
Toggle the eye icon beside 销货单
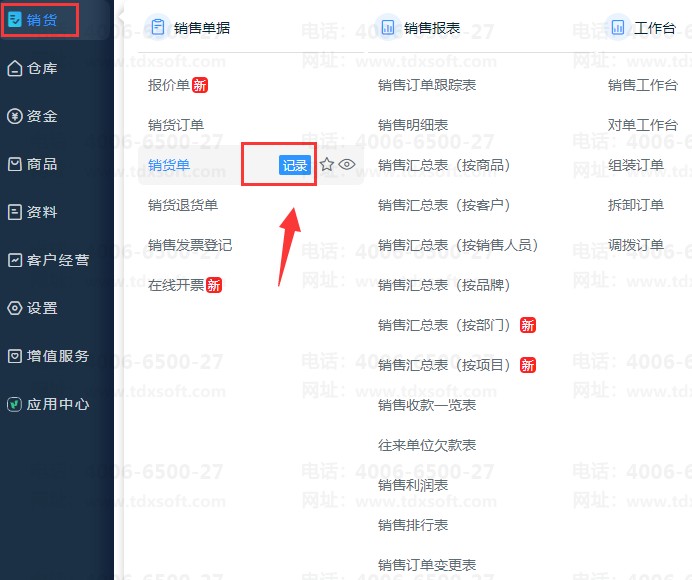pyautogui.click(x=347, y=165)
